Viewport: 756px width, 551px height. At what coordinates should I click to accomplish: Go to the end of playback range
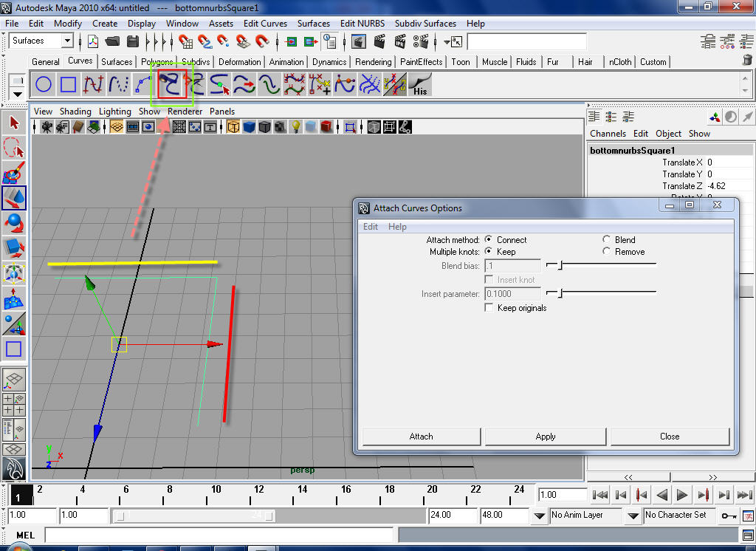point(744,495)
